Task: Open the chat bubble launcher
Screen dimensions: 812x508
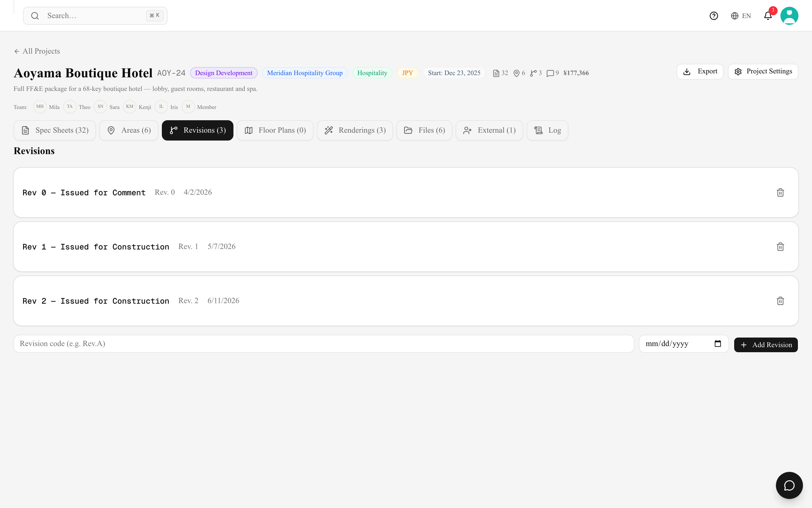Action: [789, 485]
